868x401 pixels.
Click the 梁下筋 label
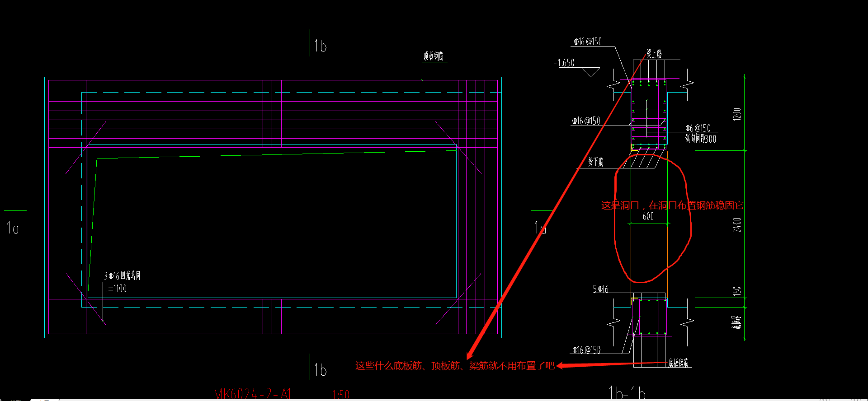(596, 162)
